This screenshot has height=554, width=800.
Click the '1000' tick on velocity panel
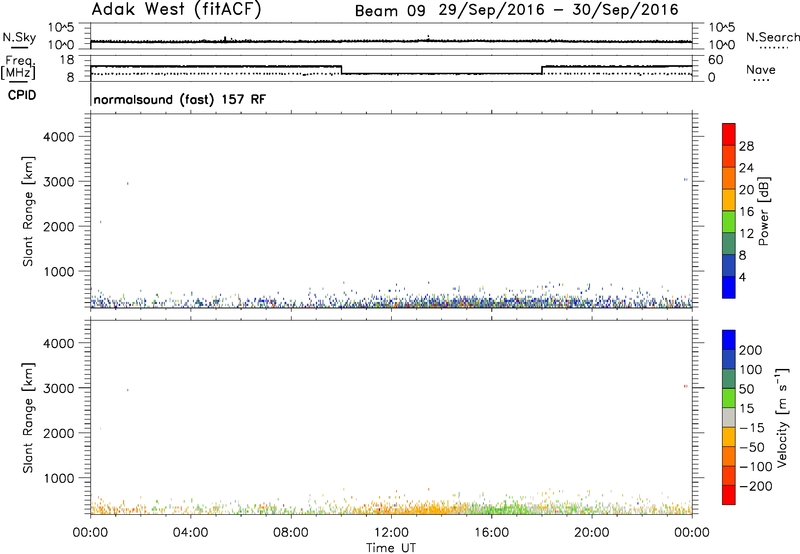(59, 478)
